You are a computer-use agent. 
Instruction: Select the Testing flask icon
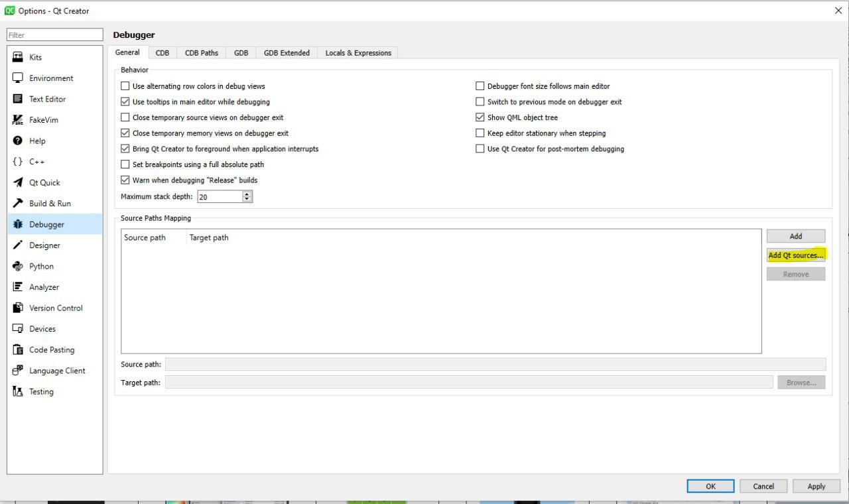(18, 391)
